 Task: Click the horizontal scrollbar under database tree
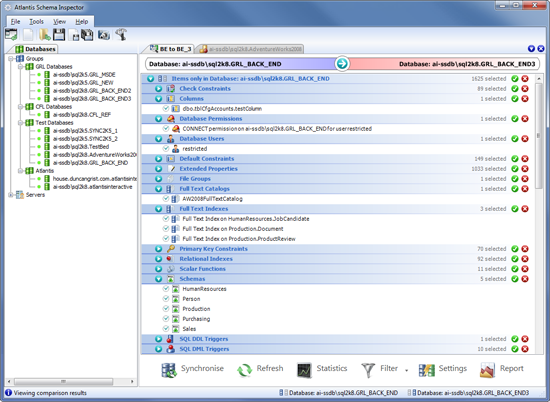point(70,381)
